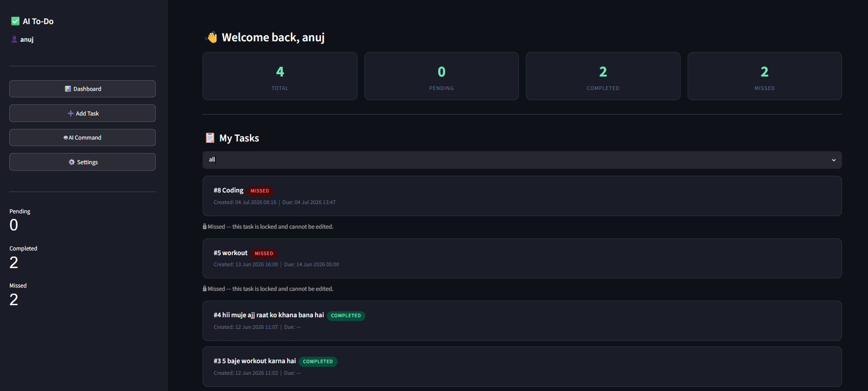Screen dimensions: 868x391
Task: Click '#3 5 baje workout karna hai' title
Action: click(x=255, y=361)
